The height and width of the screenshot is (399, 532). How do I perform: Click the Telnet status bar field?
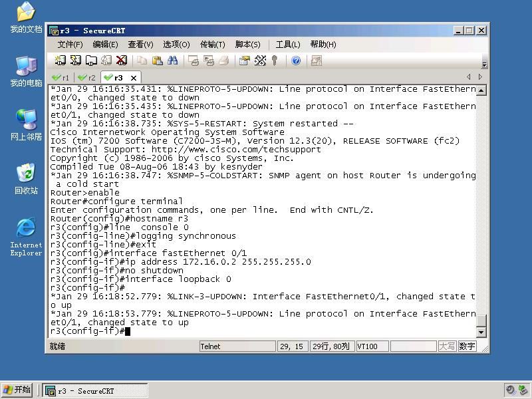237,346
